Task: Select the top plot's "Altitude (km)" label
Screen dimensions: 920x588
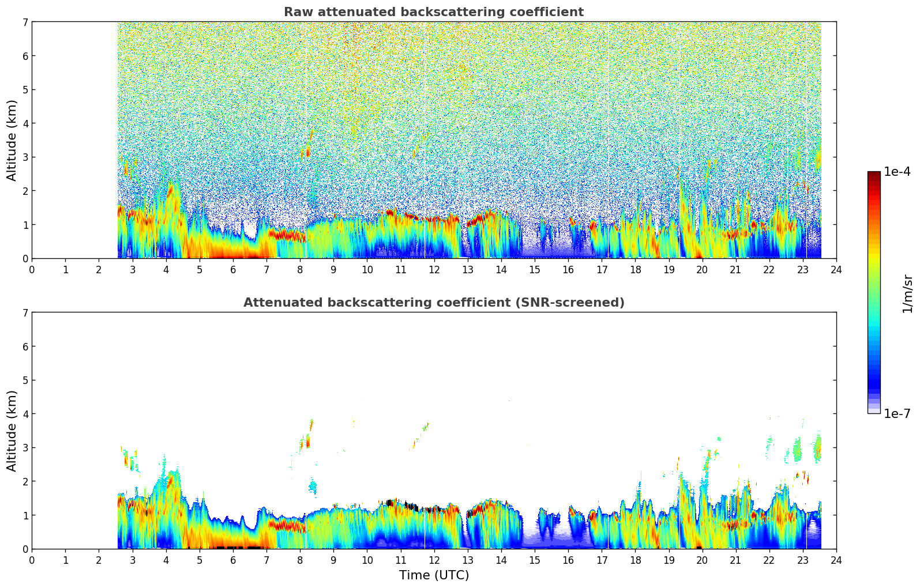Action: point(12,140)
